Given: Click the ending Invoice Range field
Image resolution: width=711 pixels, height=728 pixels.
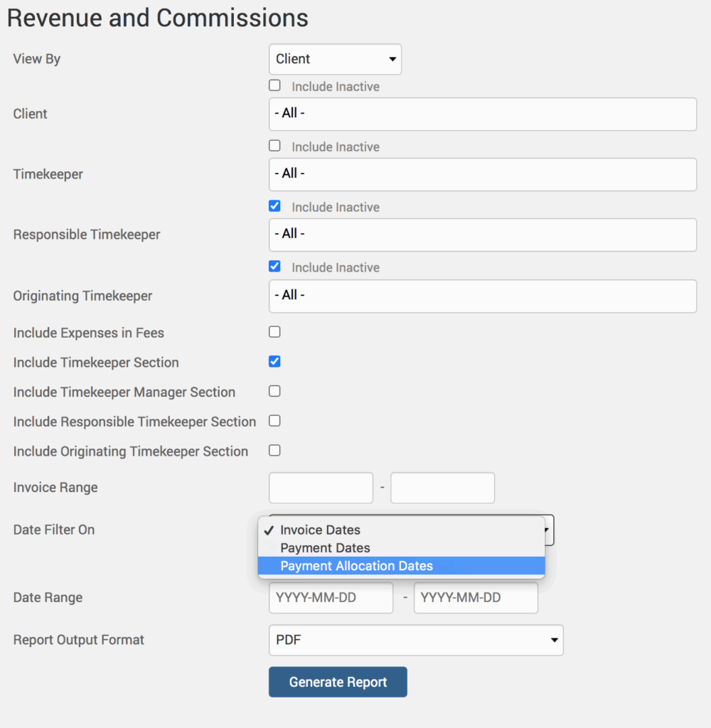Looking at the screenshot, I should tap(442, 488).
